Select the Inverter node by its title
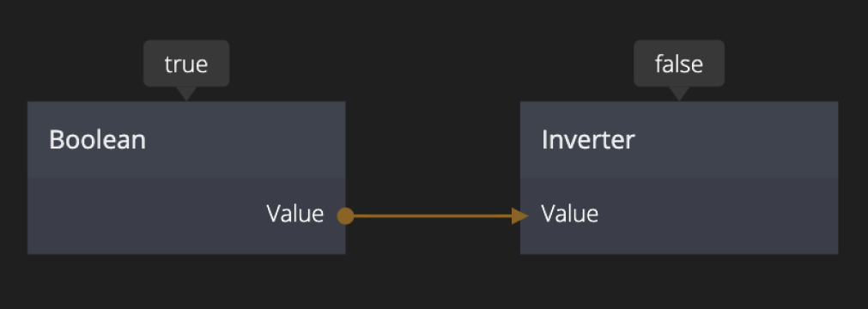 point(588,140)
